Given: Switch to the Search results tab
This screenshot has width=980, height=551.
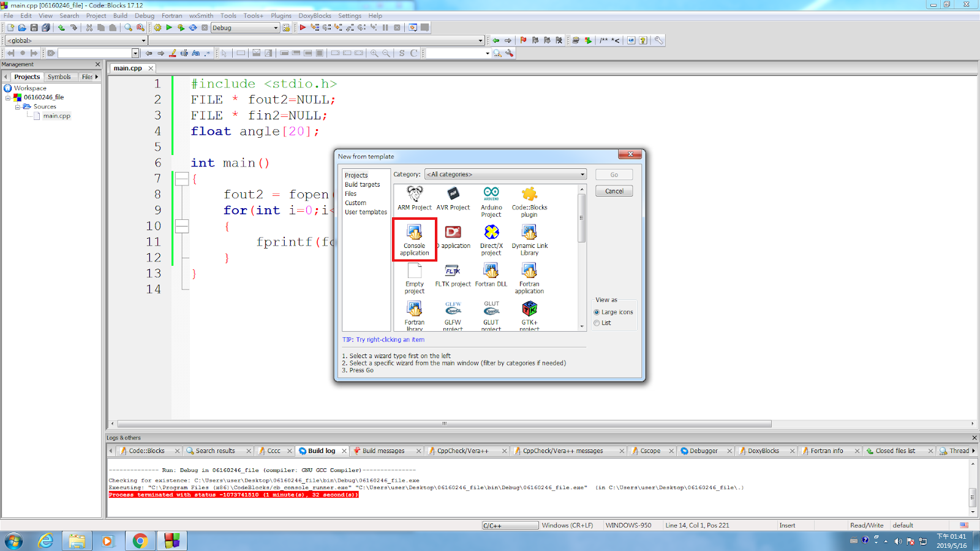Looking at the screenshot, I should [215, 451].
